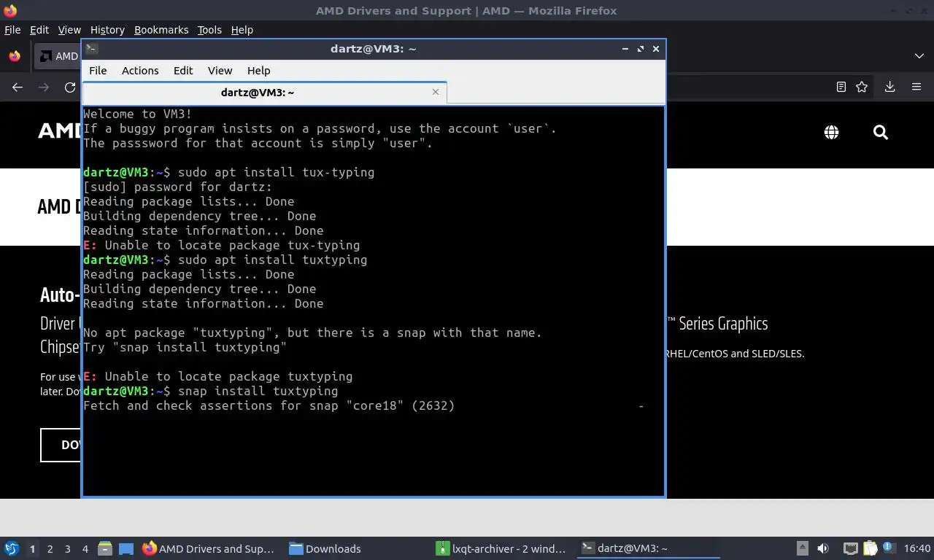Open Firefox File menu
The height and width of the screenshot is (560, 934).
tap(12, 30)
